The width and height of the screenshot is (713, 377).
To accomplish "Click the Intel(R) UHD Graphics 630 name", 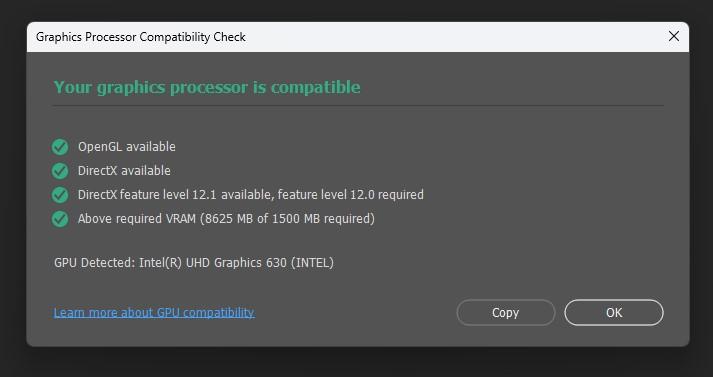I will [x=213, y=263].
